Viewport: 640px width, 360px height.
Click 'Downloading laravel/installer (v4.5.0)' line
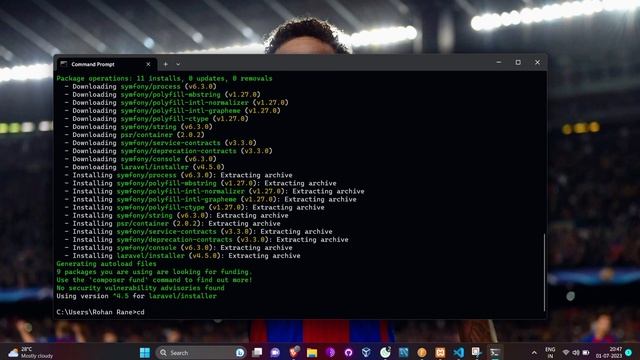[x=144, y=167]
